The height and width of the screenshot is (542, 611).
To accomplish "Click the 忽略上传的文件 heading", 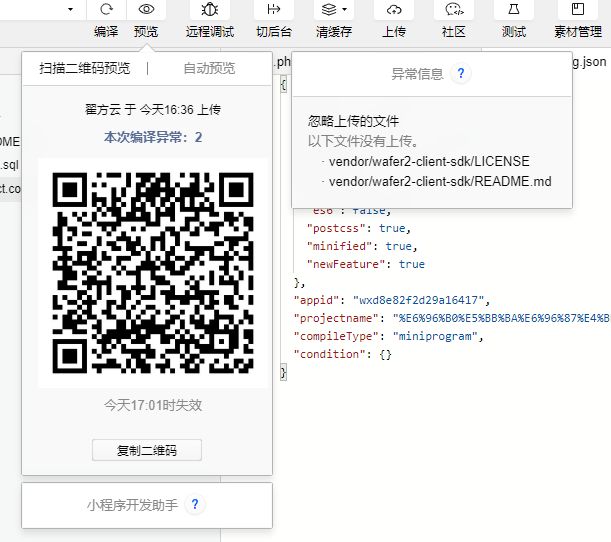I will tap(353, 121).
